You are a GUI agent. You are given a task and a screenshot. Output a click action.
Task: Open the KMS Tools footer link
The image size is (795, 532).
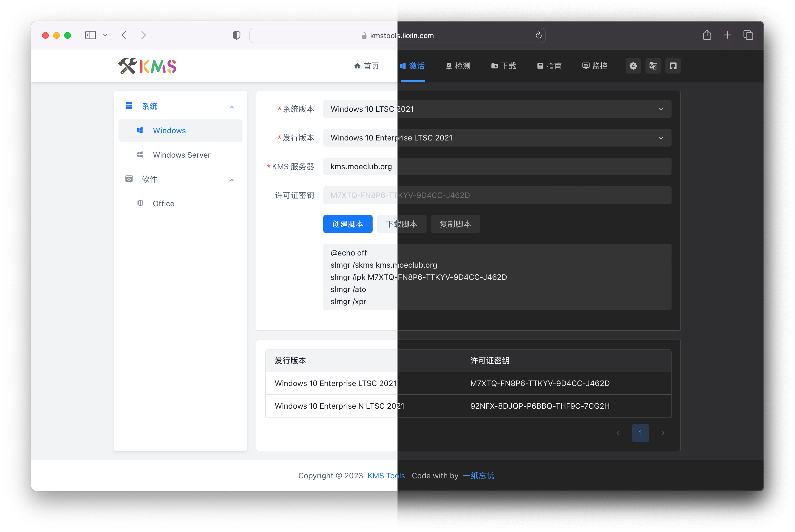click(386, 476)
